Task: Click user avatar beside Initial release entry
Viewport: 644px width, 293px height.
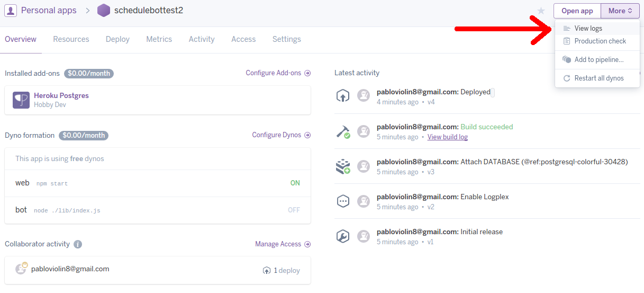Action: [363, 236]
